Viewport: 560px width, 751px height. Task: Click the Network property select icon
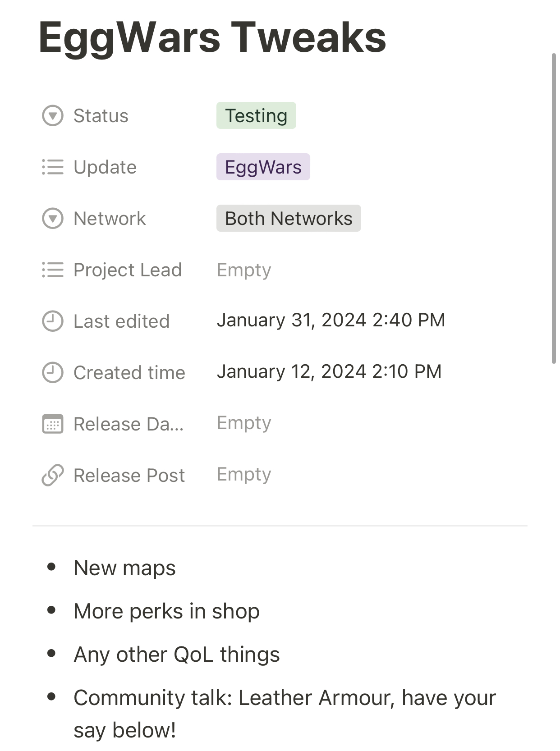(x=53, y=219)
